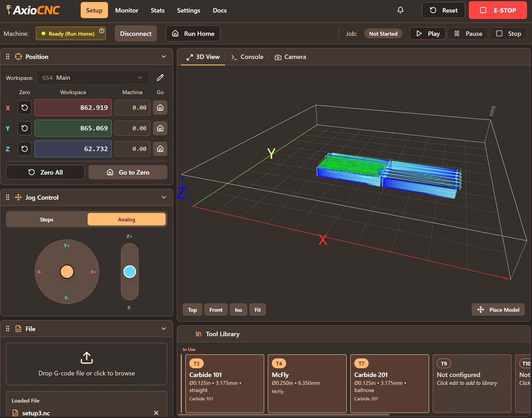Click the Z axis zero reset icon
The image size is (532, 418).
point(24,149)
